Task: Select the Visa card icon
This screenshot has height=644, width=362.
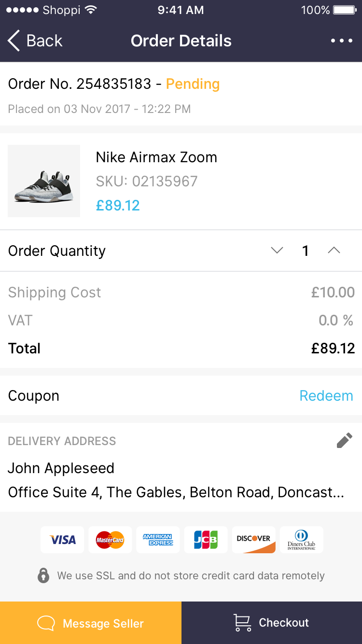Action: tap(62, 539)
